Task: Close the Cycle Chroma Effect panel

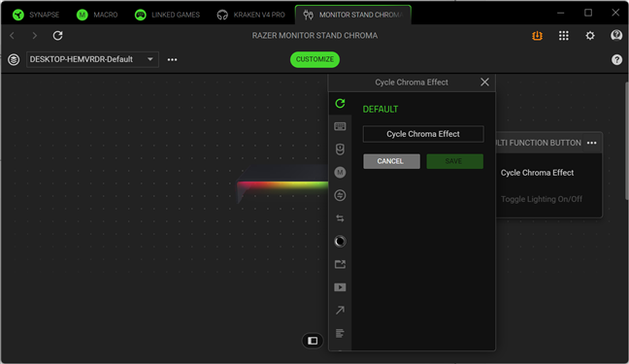Action: click(484, 83)
